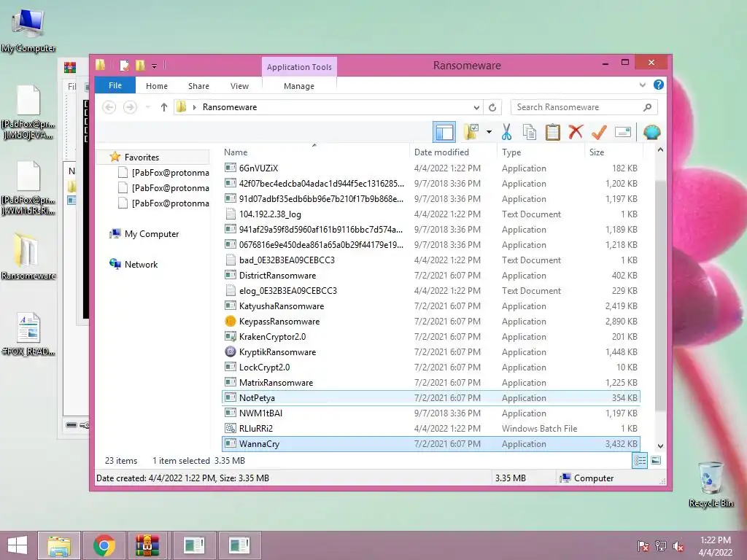
Task: Select the DistrictRansomware file
Action: coord(430,275)
